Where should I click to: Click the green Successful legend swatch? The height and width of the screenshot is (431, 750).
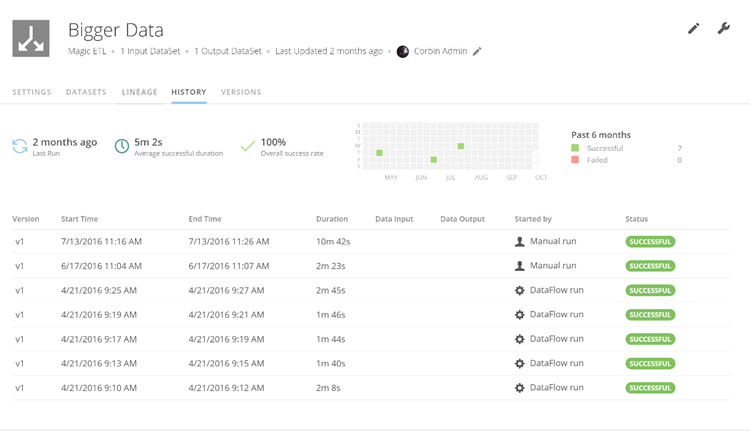click(575, 148)
